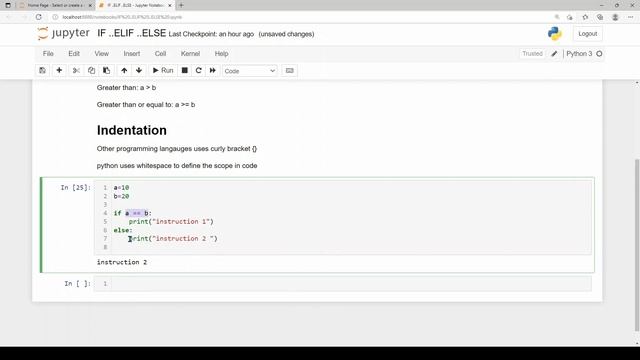Viewport: 640px width, 360px height.
Task: Click the Logout button
Action: pos(587,34)
